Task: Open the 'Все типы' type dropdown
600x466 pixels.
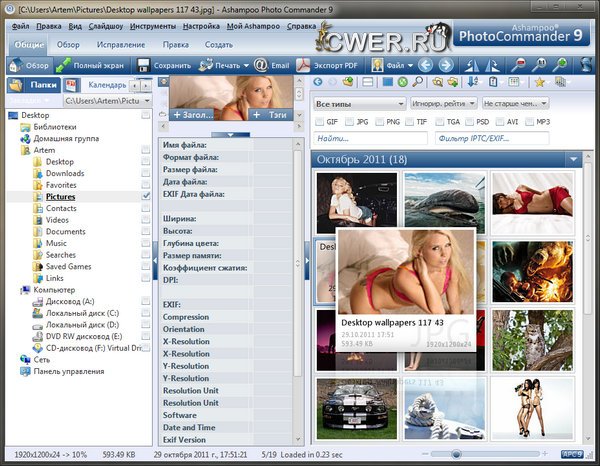Action: pyautogui.click(x=359, y=103)
